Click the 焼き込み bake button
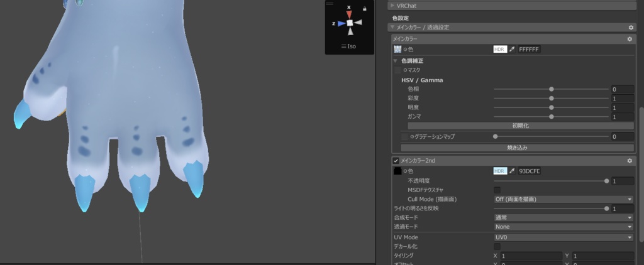The image size is (644, 265). [517, 148]
